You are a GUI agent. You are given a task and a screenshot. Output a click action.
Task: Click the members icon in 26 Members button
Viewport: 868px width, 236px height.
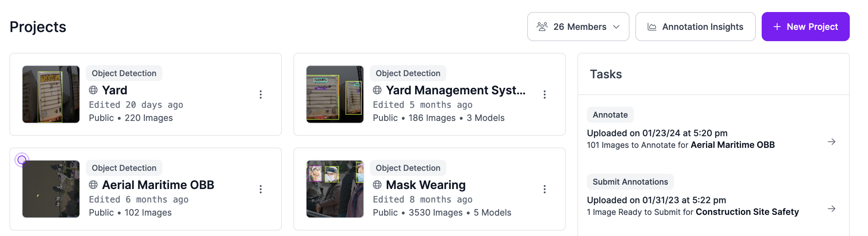[x=542, y=26]
